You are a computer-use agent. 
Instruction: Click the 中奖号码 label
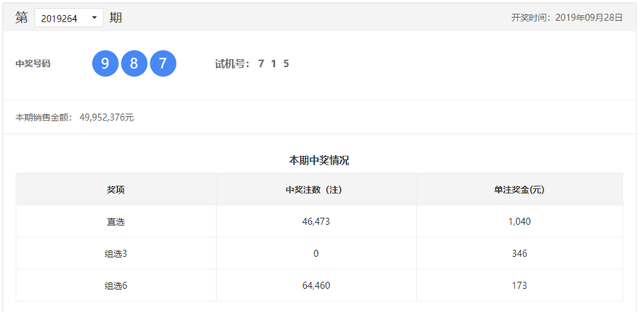tap(33, 64)
